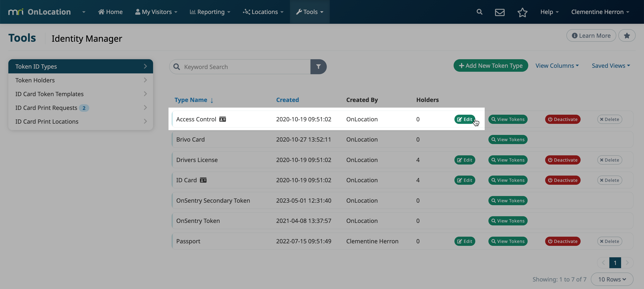644x289 pixels.
Task: View Tokens for Brivo Card
Action: 508,139
